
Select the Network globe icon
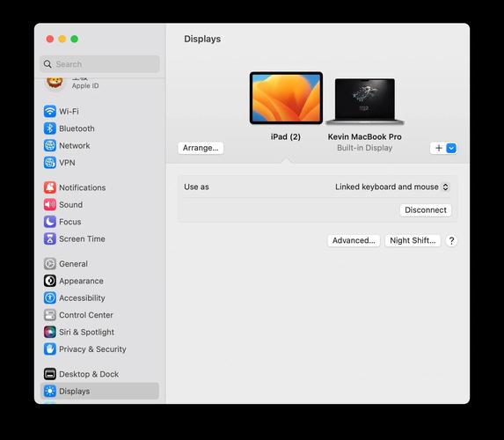[50, 145]
